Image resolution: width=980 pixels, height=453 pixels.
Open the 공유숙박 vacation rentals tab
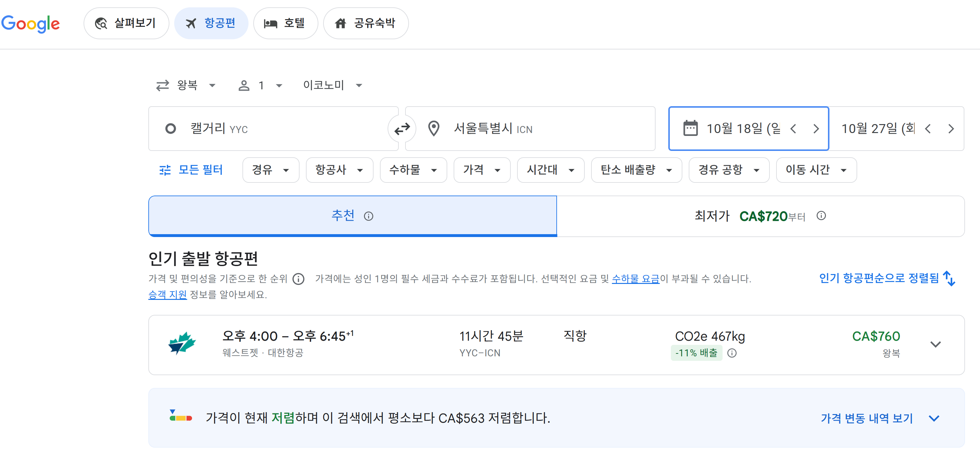(366, 23)
